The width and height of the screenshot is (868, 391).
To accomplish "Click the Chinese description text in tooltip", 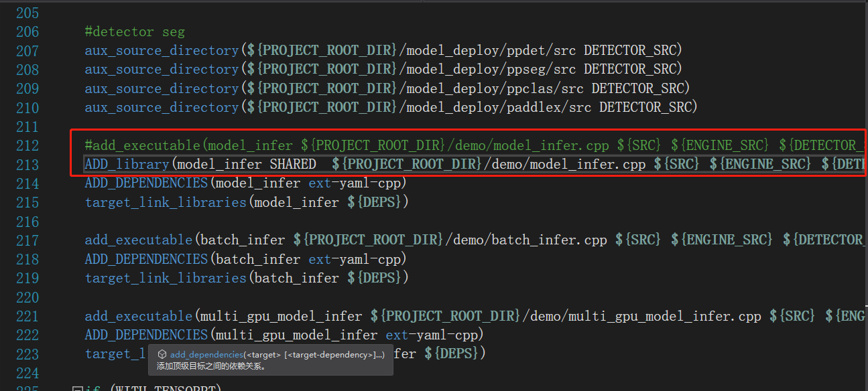I will [212, 366].
